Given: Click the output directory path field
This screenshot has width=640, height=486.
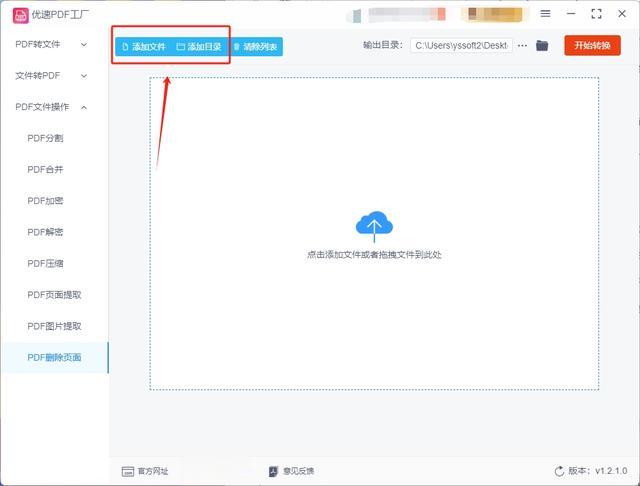Looking at the screenshot, I should click(x=461, y=46).
